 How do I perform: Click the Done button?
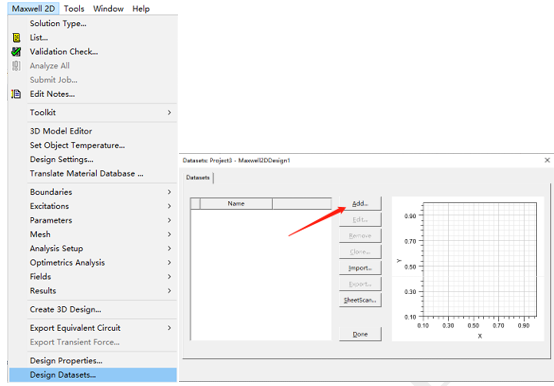[x=360, y=334]
